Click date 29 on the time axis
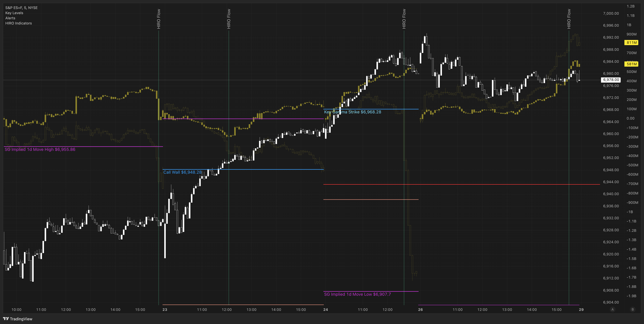 pos(581,310)
